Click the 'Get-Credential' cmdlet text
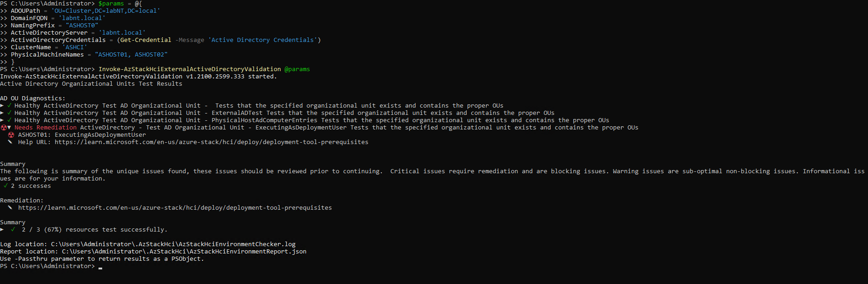The width and height of the screenshot is (868, 284). point(146,40)
